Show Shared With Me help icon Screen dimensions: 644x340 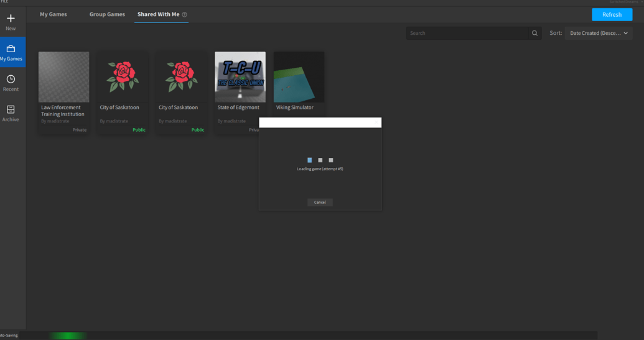pos(184,14)
